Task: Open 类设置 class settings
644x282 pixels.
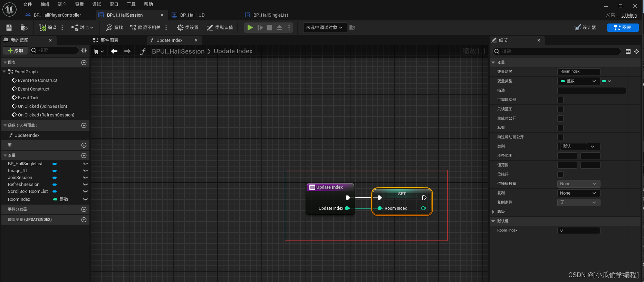Action: coord(188,28)
